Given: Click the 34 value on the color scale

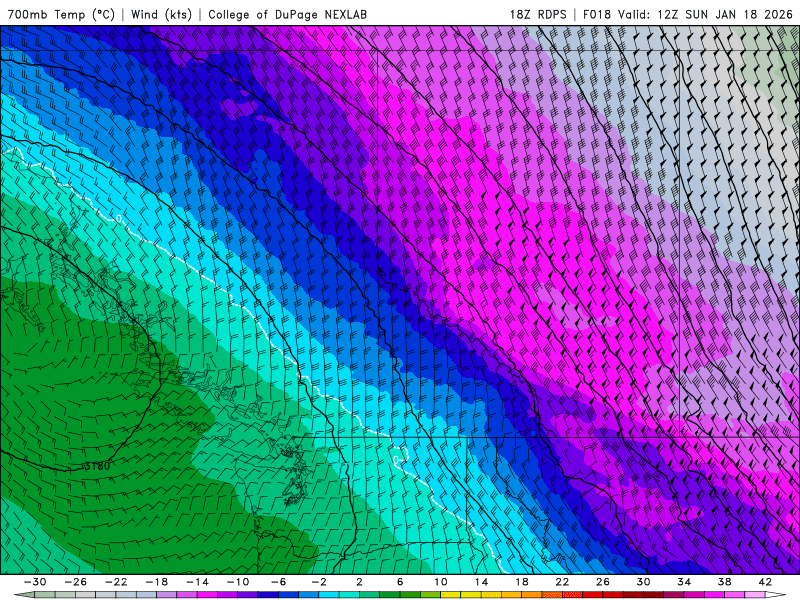Looking at the screenshot, I should pyautogui.click(x=684, y=582).
